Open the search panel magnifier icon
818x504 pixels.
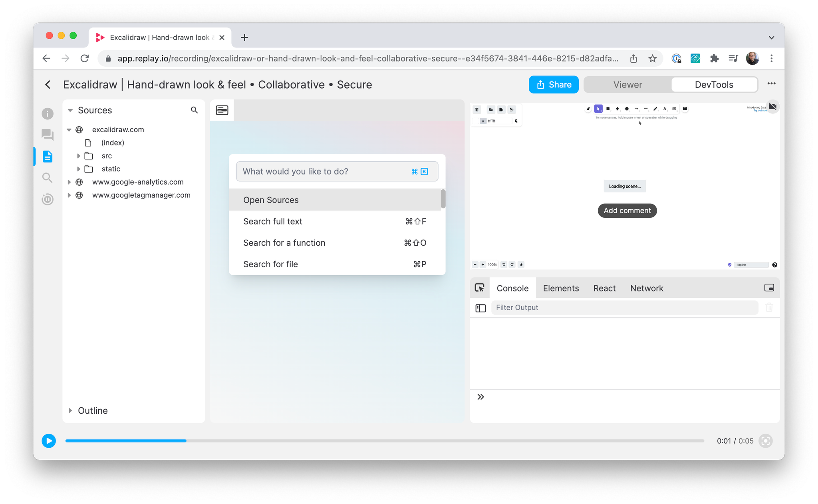tap(48, 178)
